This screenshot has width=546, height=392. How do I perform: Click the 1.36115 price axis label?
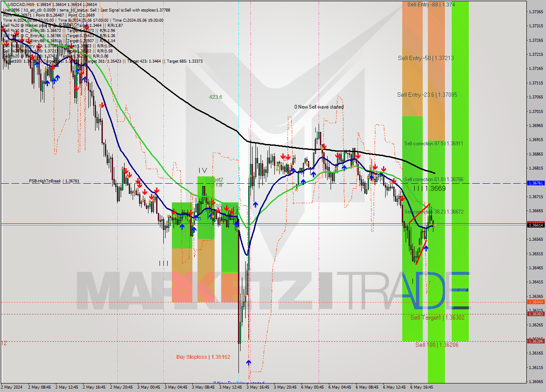pos(536,367)
